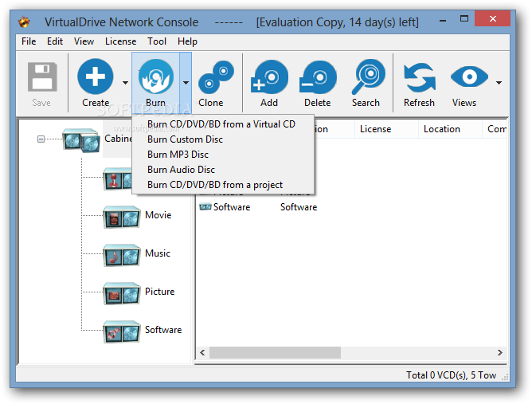The image size is (532, 404).
Task: Choose Burn Audio Disc
Action: [x=223, y=170]
